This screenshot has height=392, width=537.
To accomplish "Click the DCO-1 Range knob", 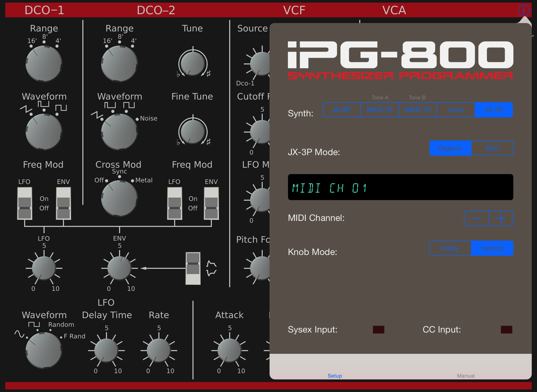I will pyautogui.click(x=44, y=64).
